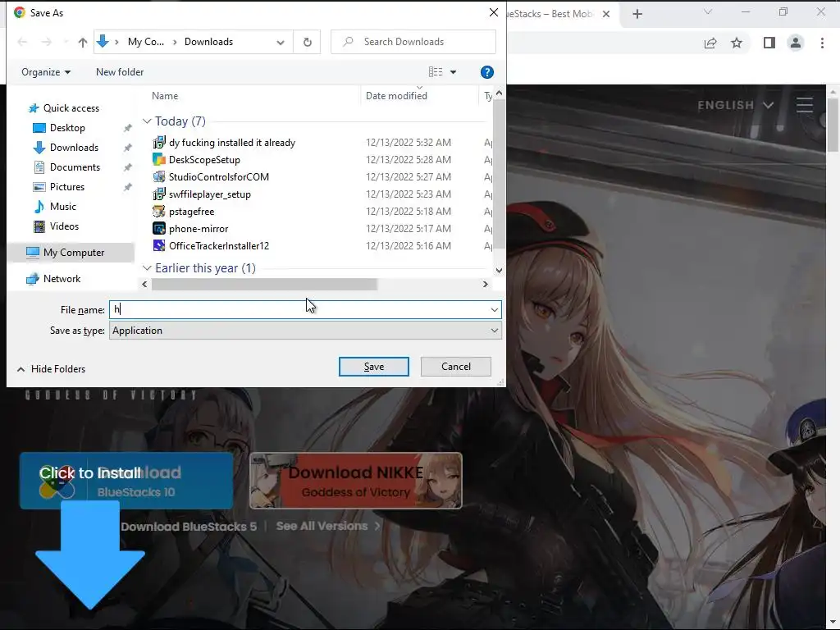Go up one folder level
Screen dimensions: 840x630
tap(83, 42)
